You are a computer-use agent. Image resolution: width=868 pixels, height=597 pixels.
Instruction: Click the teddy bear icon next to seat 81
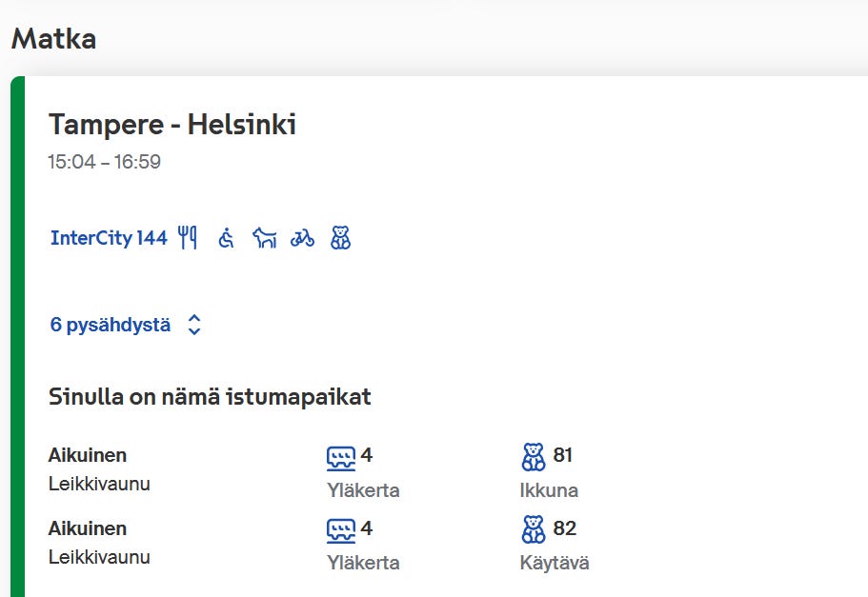click(534, 457)
